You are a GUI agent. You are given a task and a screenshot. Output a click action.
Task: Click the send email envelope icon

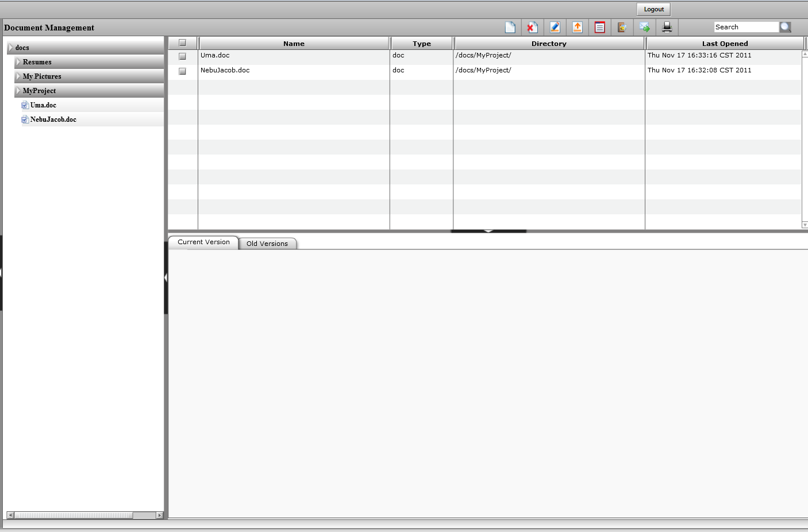pos(644,27)
